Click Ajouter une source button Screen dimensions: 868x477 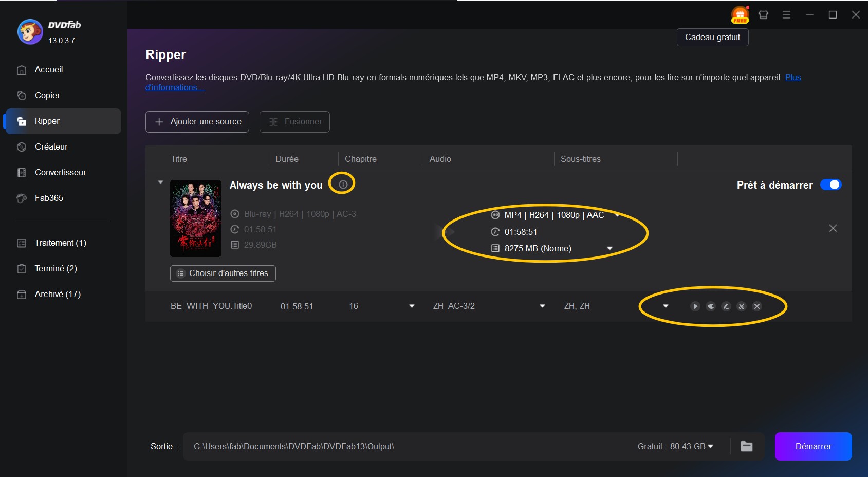point(197,122)
